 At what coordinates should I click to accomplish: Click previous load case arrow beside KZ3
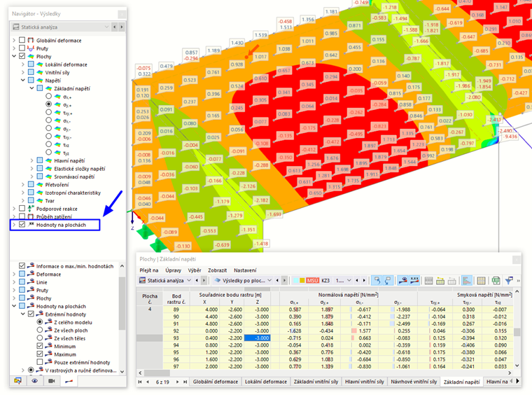[357, 280]
